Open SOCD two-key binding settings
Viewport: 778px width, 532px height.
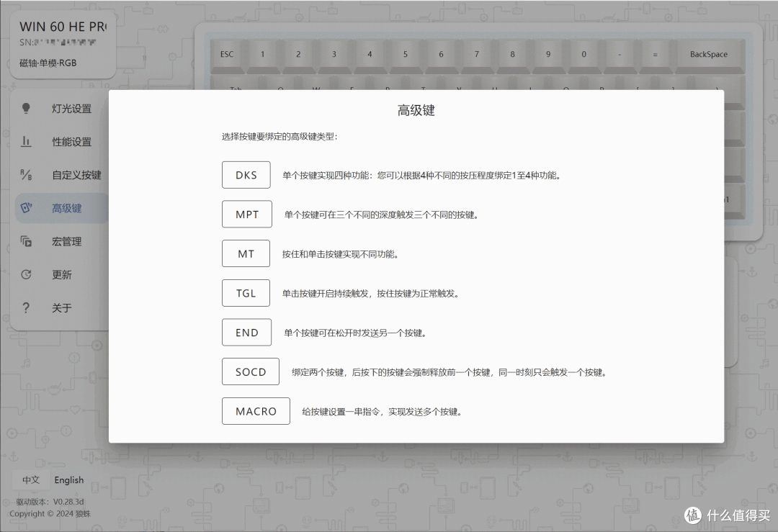click(x=250, y=371)
